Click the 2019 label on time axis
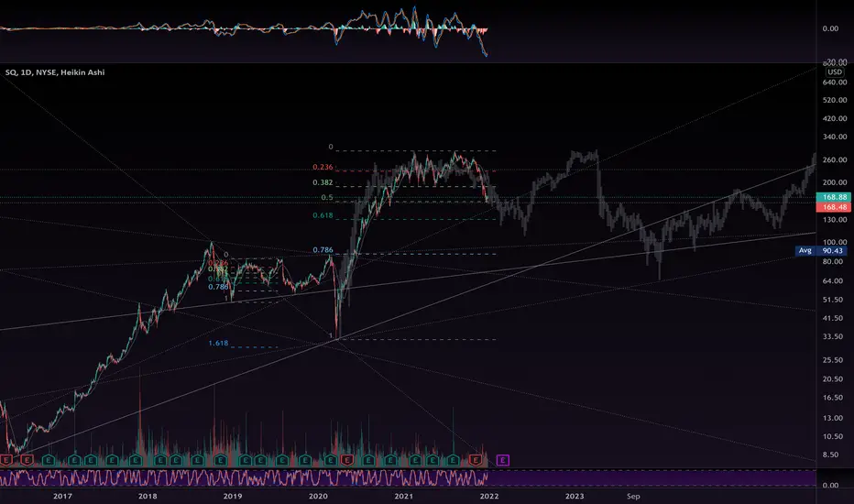854x504 pixels. coord(233,497)
